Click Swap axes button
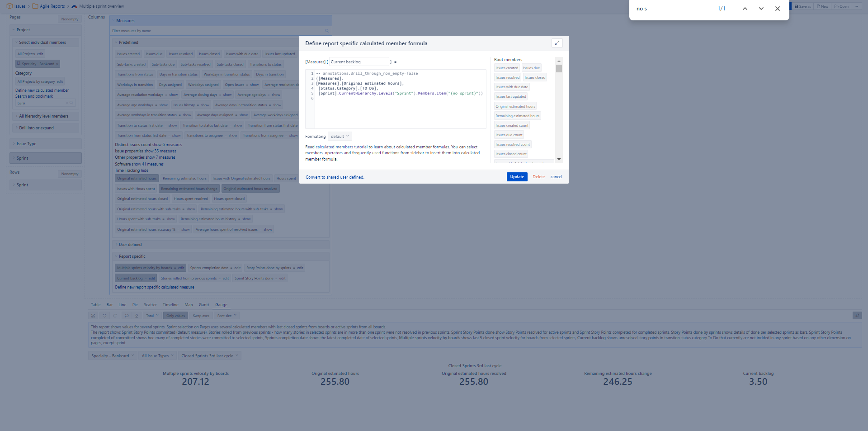Image resolution: width=868 pixels, height=431 pixels. click(201, 316)
